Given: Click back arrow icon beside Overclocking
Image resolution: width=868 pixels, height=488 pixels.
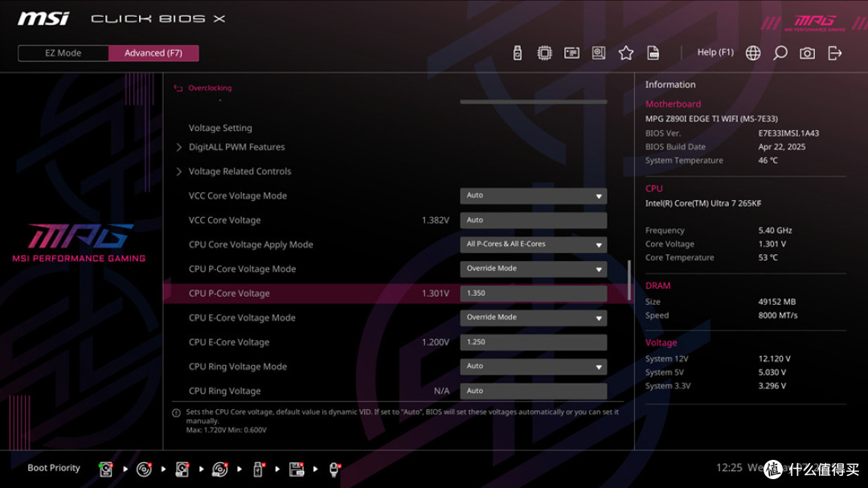Looking at the screenshot, I should 178,88.
